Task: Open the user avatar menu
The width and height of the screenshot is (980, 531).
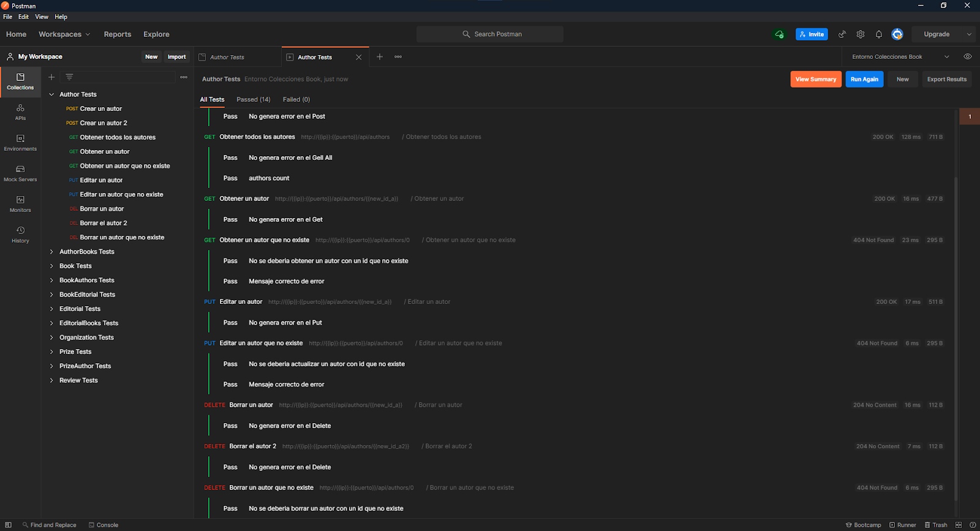Action: pos(897,34)
